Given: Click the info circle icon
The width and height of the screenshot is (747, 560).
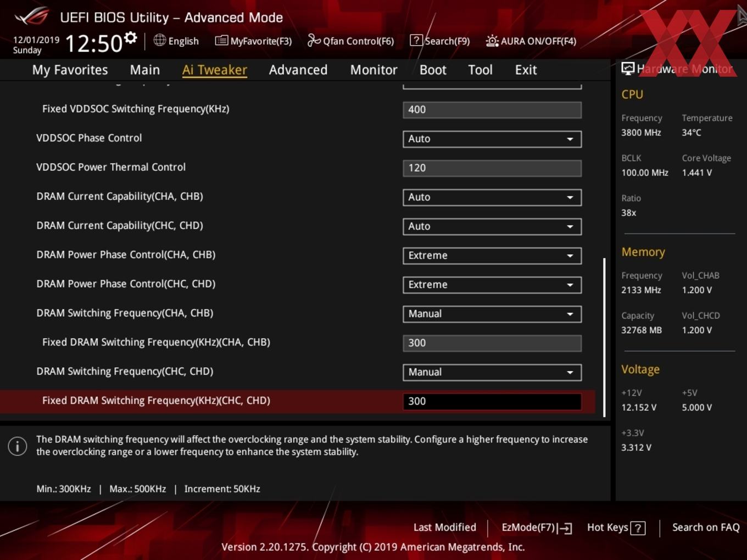Looking at the screenshot, I should [x=18, y=446].
